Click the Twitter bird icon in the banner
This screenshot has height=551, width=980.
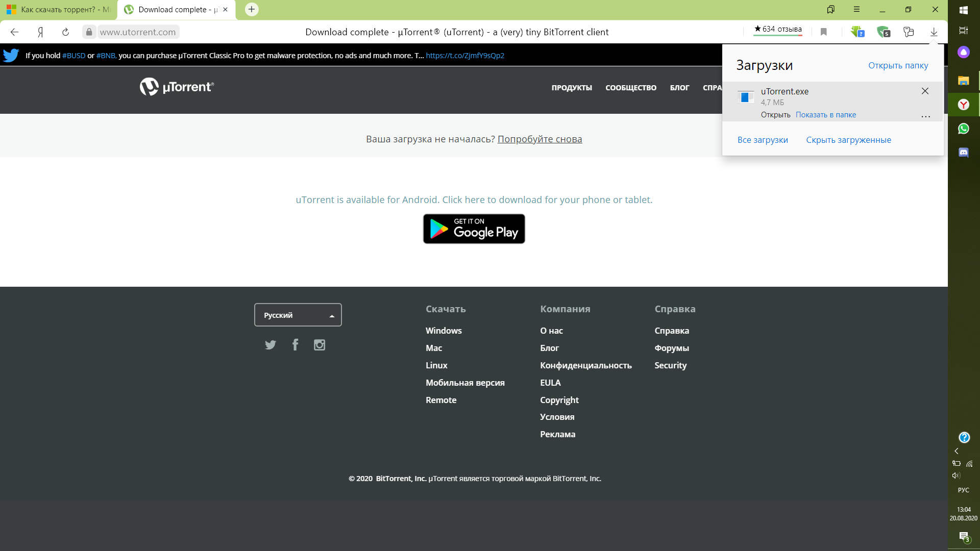11,55
